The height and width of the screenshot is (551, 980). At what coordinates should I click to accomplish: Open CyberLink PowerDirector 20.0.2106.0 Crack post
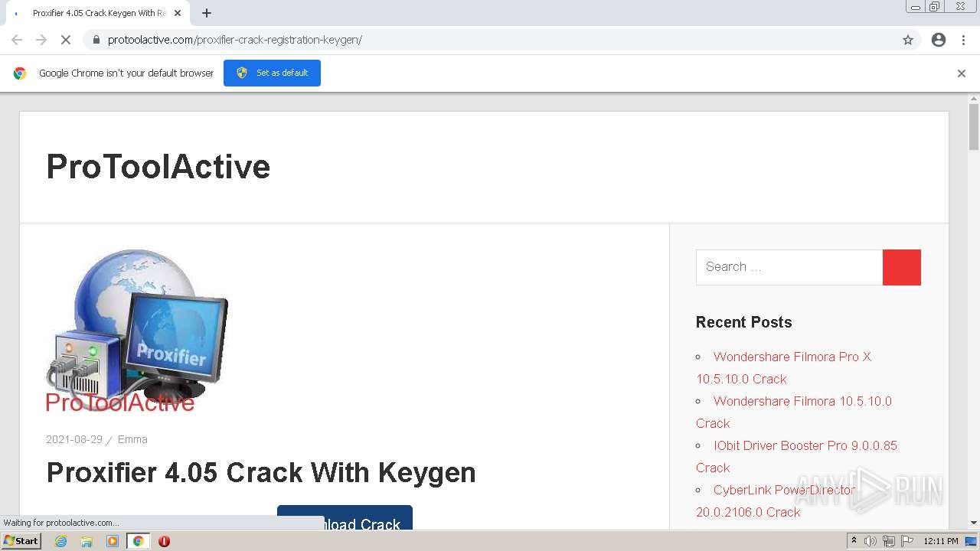click(776, 500)
